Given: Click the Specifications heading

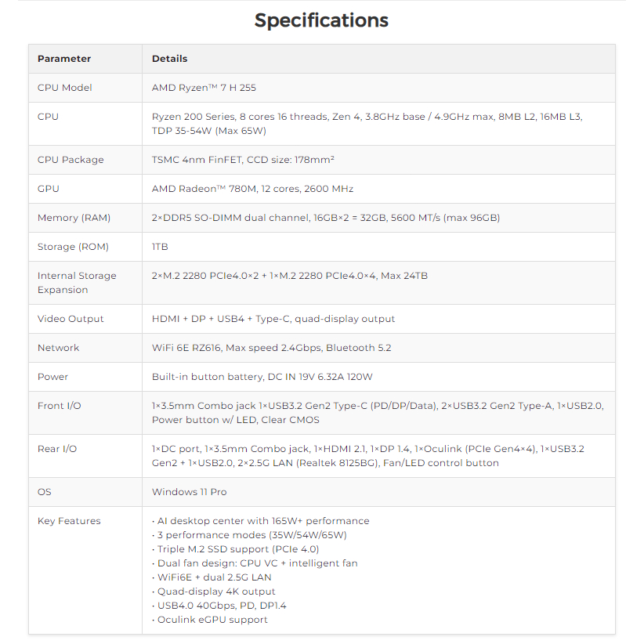Looking at the screenshot, I should pyautogui.click(x=321, y=20).
